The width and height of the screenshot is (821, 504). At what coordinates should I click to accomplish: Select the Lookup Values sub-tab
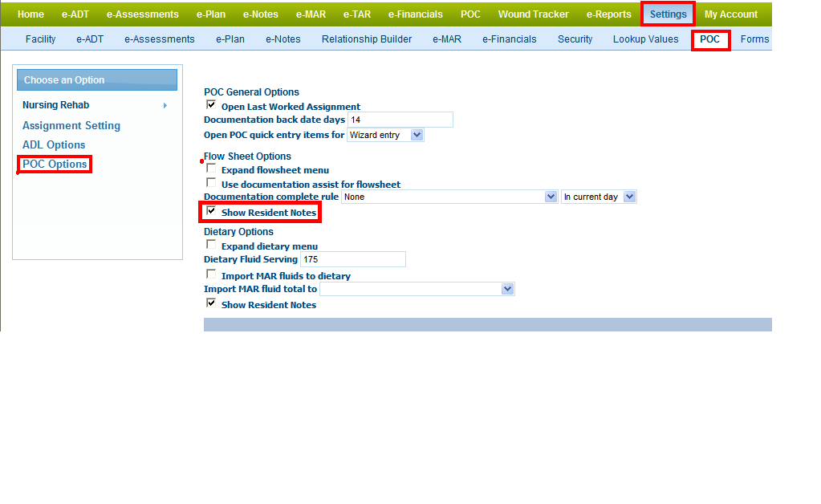(645, 39)
